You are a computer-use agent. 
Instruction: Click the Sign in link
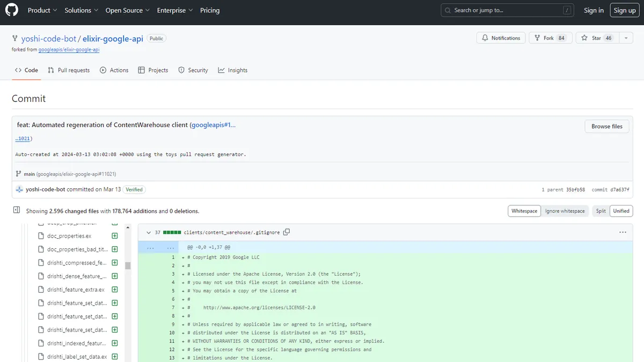click(594, 10)
